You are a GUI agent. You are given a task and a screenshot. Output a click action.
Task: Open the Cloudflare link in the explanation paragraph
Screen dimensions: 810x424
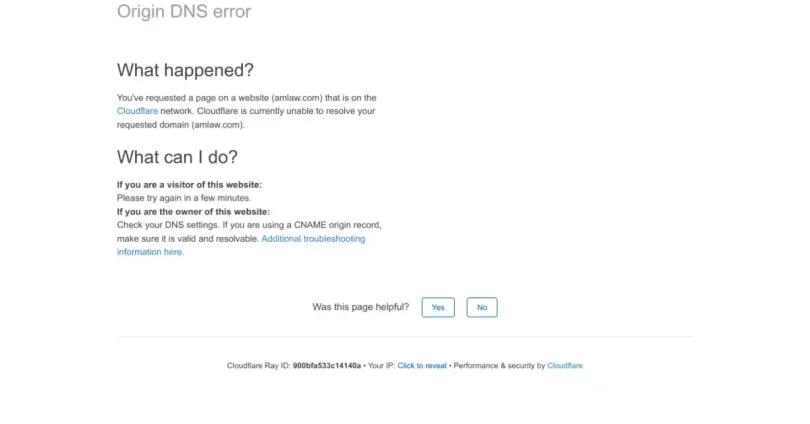(x=137, y=111)
